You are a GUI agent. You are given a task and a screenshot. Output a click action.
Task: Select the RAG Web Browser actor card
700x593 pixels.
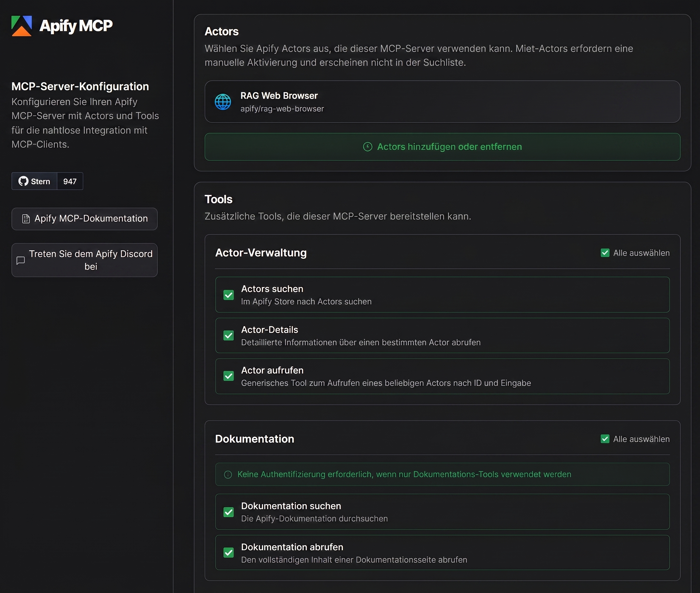(x=442, y=101)
